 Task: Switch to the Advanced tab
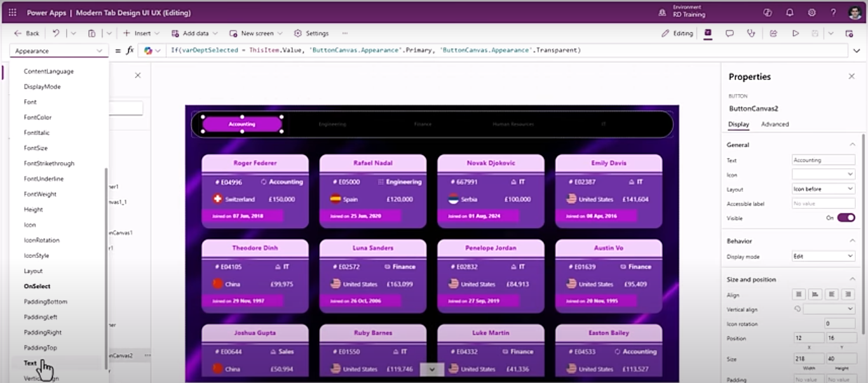pyautogui.click(x=775, y=124)
